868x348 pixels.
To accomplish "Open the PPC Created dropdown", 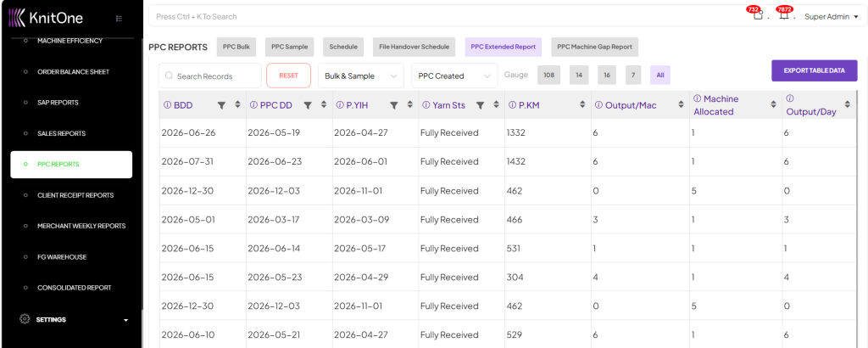I will coord(454,76).
